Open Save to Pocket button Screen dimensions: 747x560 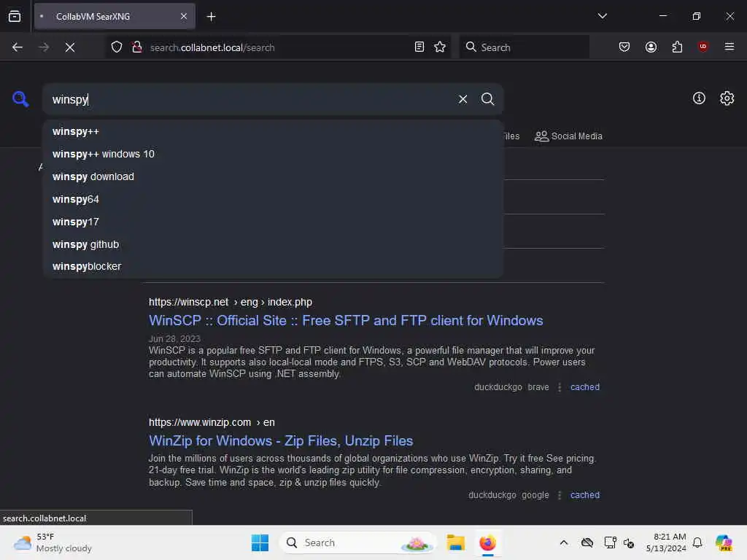624,47
